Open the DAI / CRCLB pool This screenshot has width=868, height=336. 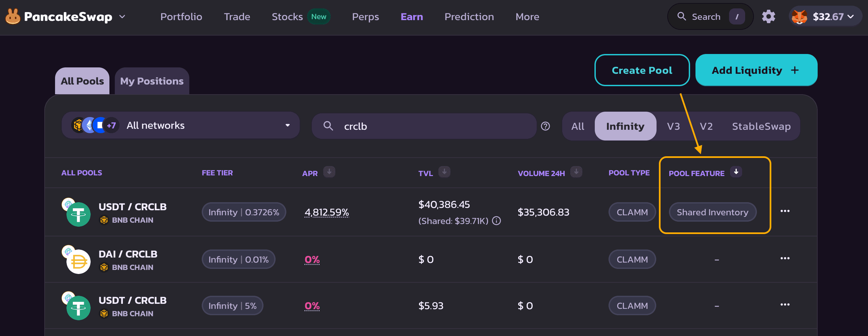128,254
